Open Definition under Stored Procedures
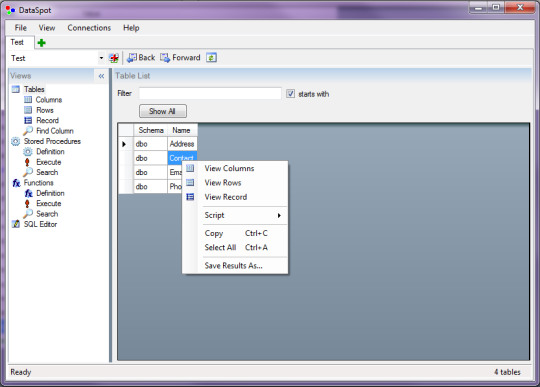540x387 pixels. pos(50,151)
